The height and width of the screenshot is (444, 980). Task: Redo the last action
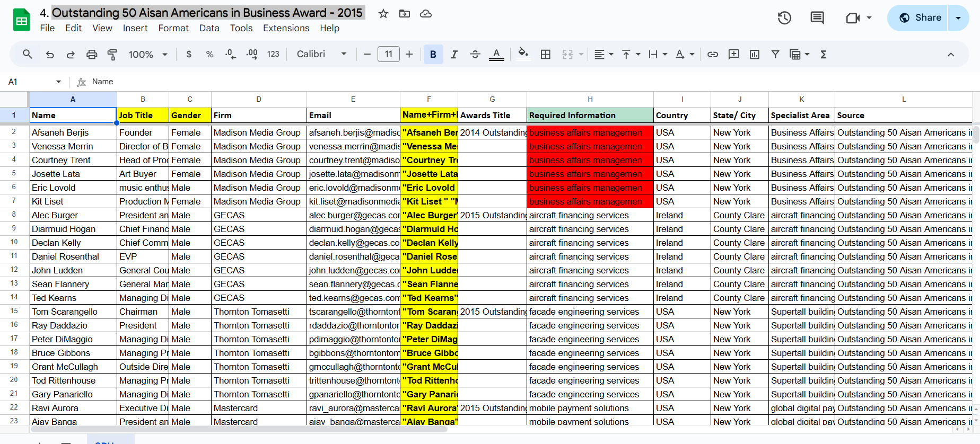pos(71,54)
